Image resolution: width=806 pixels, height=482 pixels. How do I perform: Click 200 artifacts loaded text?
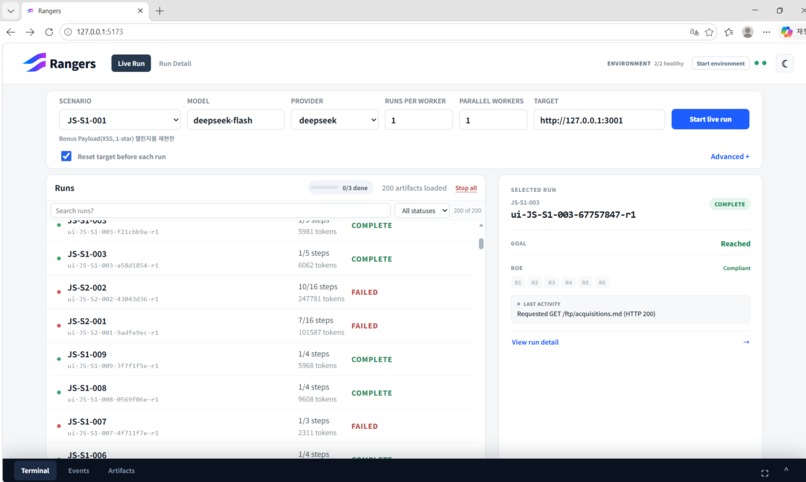tap(414, 188)
